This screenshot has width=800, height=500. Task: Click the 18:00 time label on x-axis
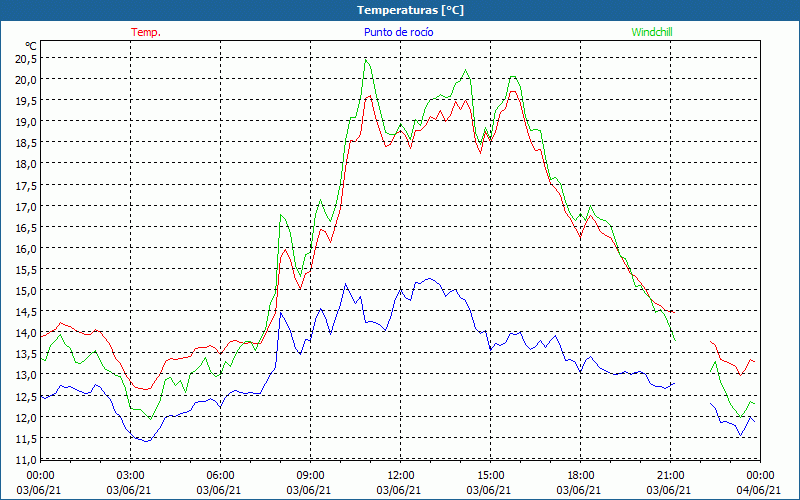pos(580,476)
